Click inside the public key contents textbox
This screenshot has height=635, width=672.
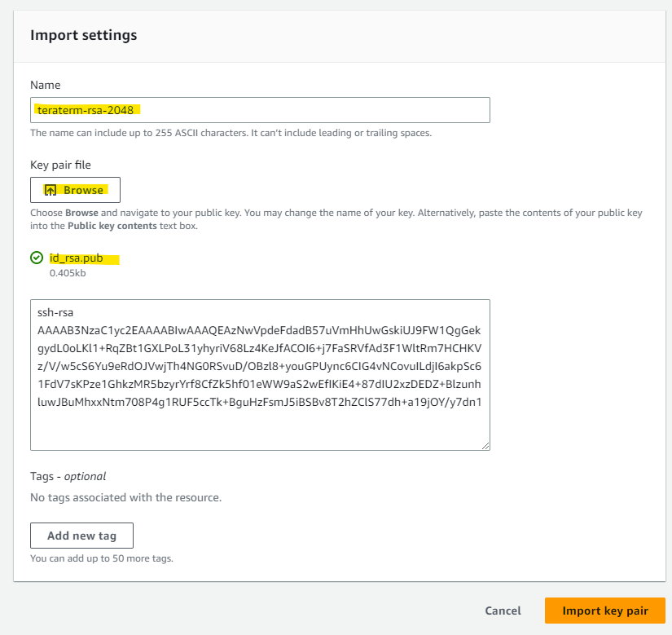[x=260, y=375]
